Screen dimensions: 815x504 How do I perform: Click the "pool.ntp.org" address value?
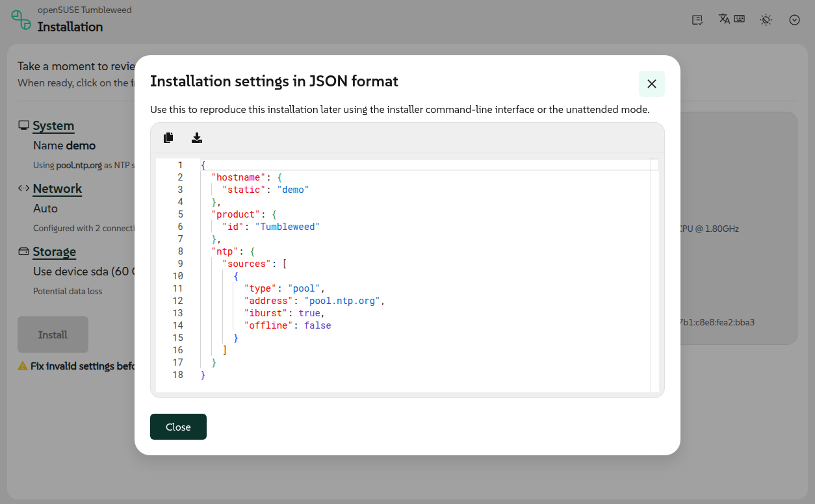point(342,301)
